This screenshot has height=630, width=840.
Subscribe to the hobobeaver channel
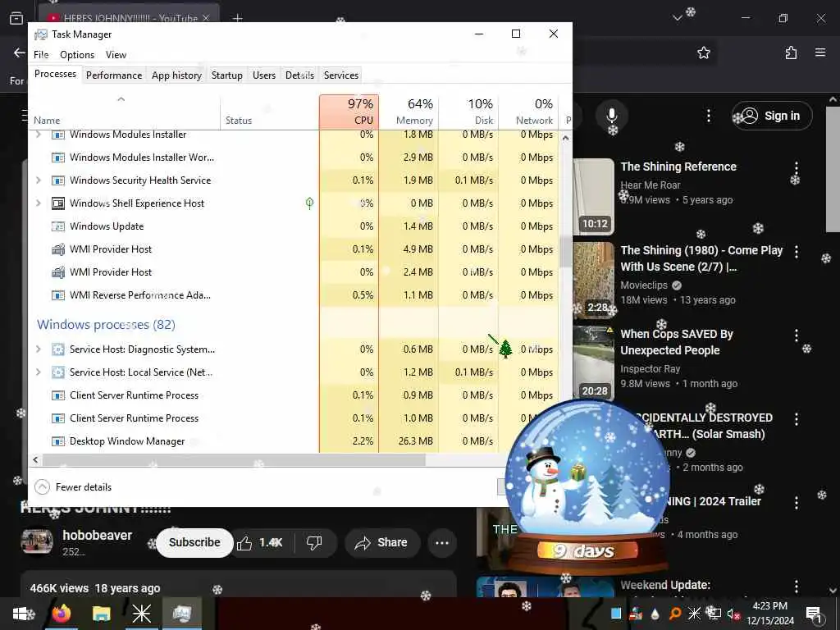[194, 543]
